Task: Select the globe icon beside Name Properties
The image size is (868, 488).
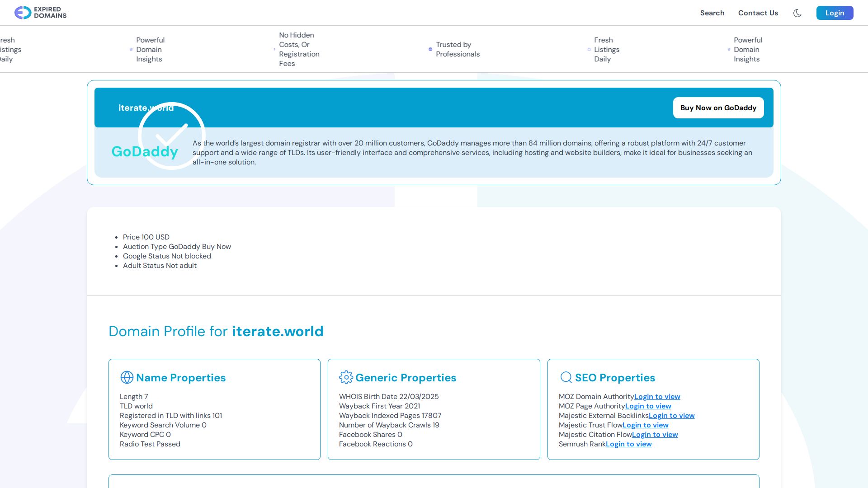Action: coord(126,376)
